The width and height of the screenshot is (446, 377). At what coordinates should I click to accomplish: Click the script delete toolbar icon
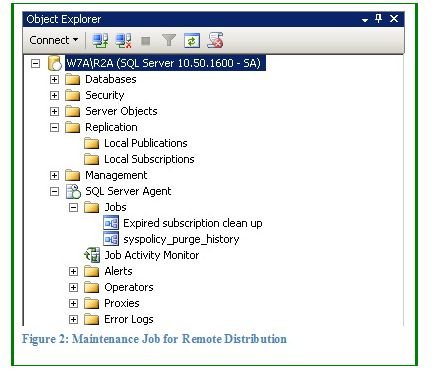pos(215,40)
